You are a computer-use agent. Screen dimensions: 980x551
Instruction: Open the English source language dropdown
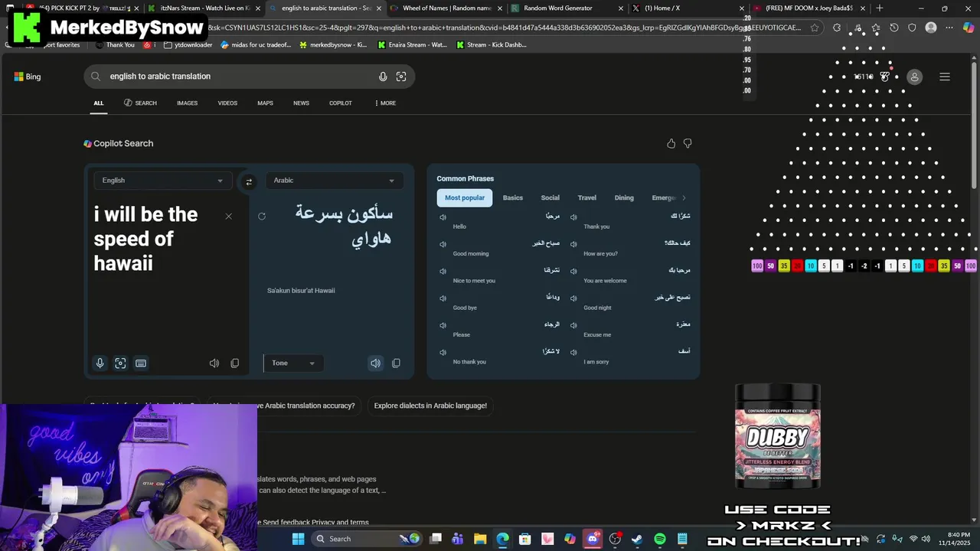pyautogui.click(x=162, y=181)
